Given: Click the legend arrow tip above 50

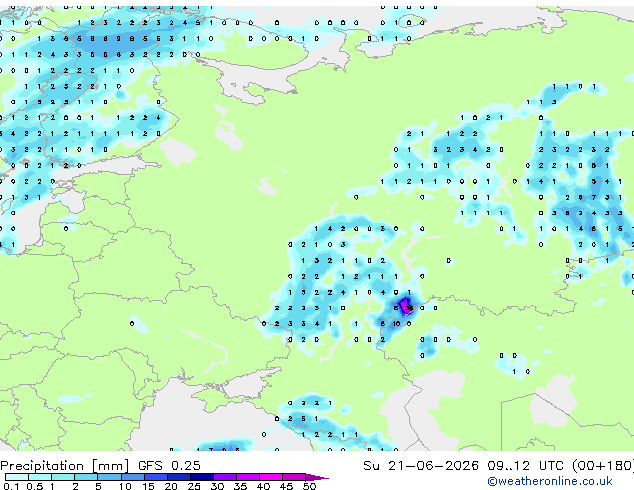Looking at the screenshot, I should 317,477.
